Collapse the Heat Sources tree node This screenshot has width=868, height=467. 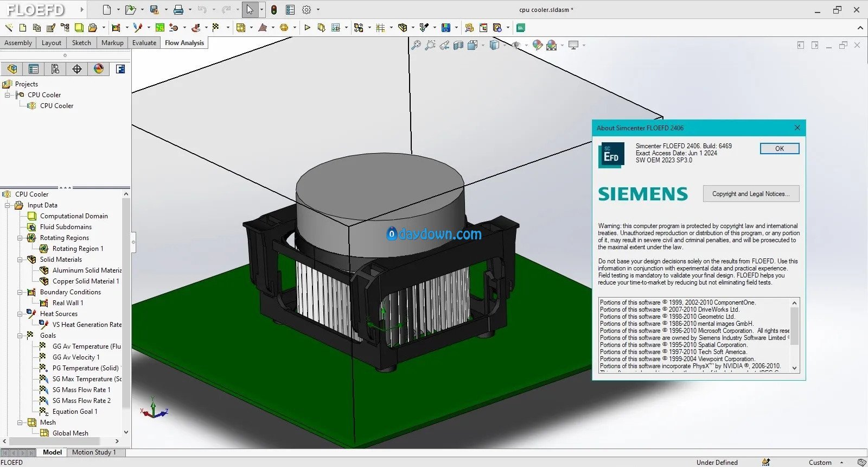tap(20, 314)
